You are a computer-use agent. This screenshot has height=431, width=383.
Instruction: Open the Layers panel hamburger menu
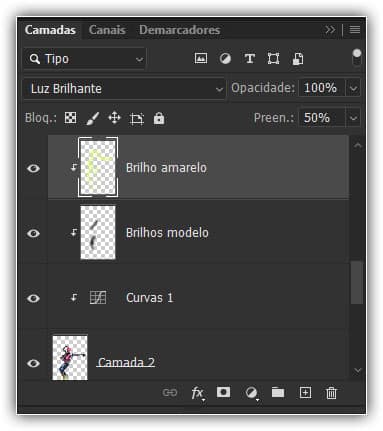coord(355,30)
